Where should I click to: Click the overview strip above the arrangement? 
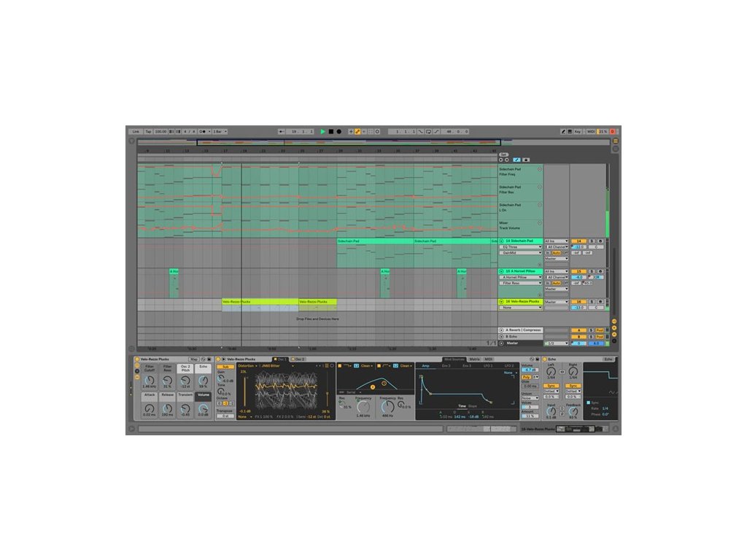click(x=373, y=142)
